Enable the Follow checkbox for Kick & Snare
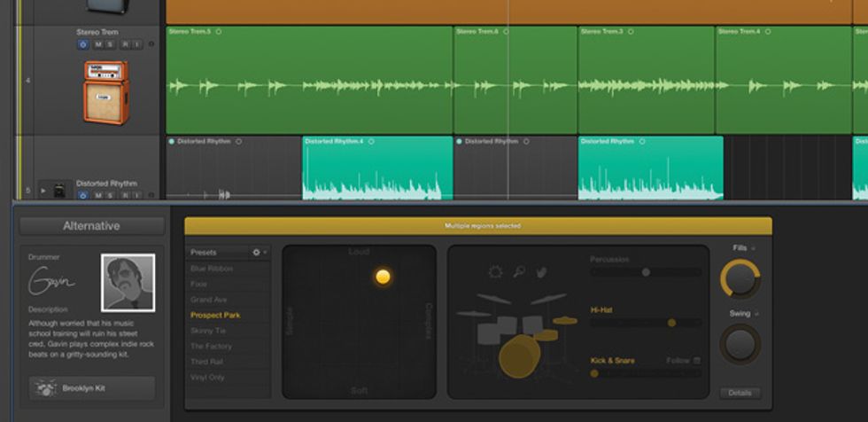 tap(697, 361)
